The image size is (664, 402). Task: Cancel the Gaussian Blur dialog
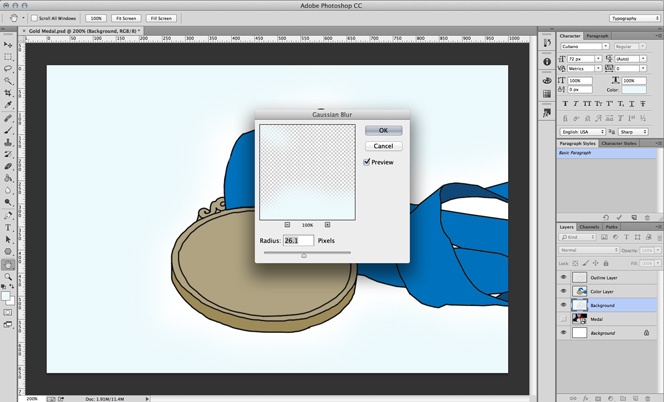click(x=383, y=146)
